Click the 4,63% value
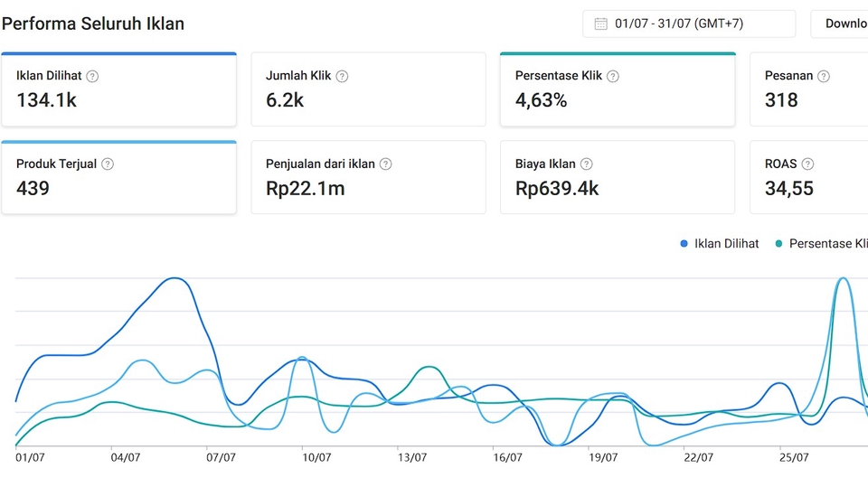868x487 pixels. click(x=541, y=100)
